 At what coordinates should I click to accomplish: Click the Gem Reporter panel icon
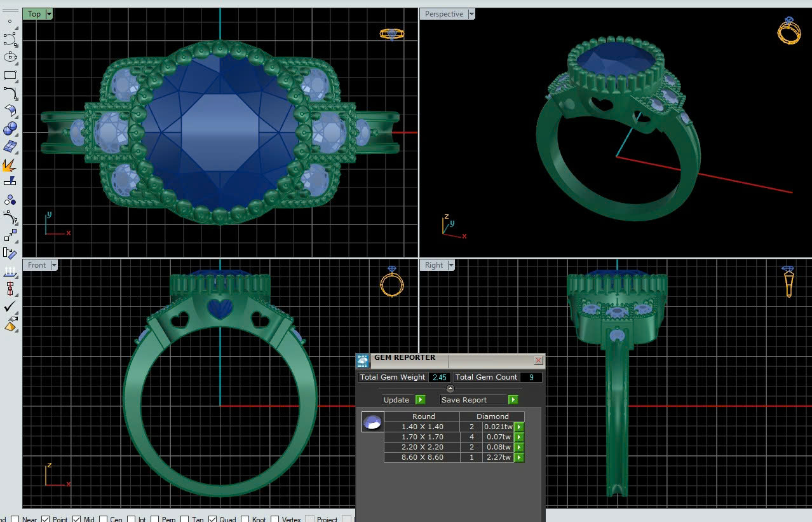click(x=363, y=361)
